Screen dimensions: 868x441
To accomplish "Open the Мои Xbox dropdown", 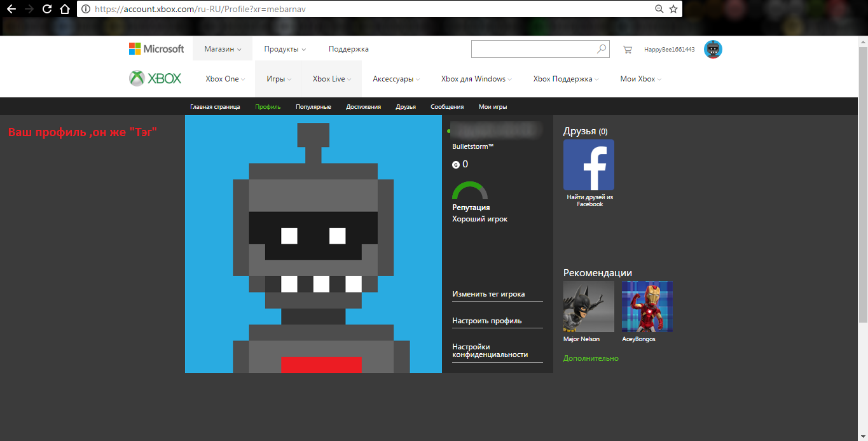I will tap(640, 79).
